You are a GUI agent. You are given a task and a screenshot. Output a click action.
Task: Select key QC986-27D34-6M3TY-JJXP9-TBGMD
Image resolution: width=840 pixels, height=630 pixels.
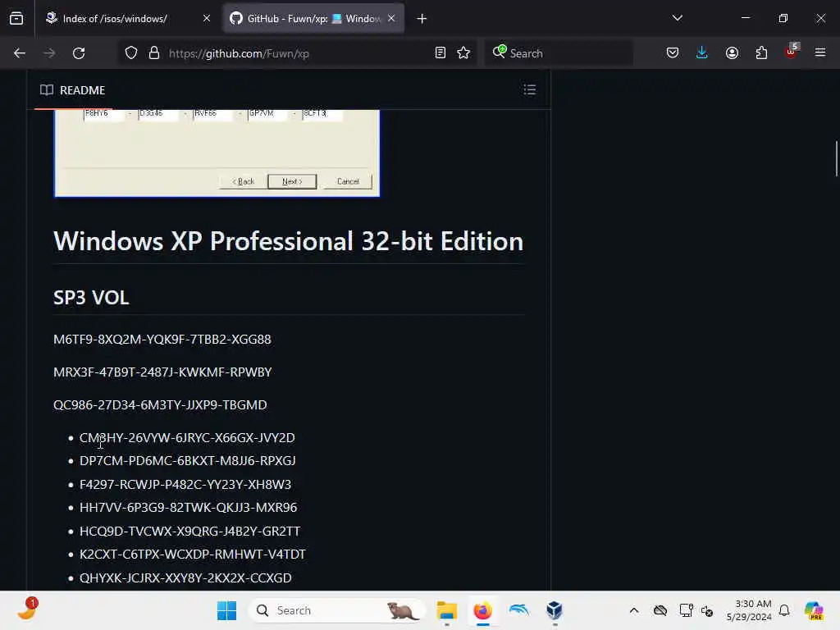pos(160,404)
